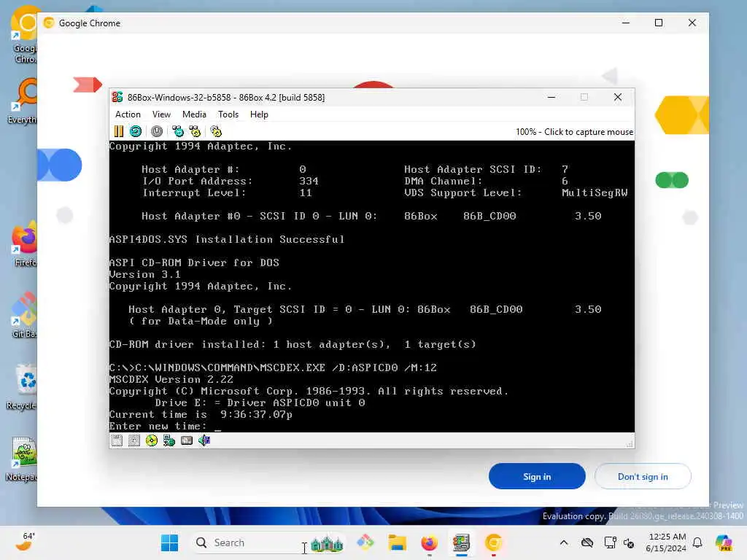Click emulated DOS screen to capture mouse

[x=371, y=286]
